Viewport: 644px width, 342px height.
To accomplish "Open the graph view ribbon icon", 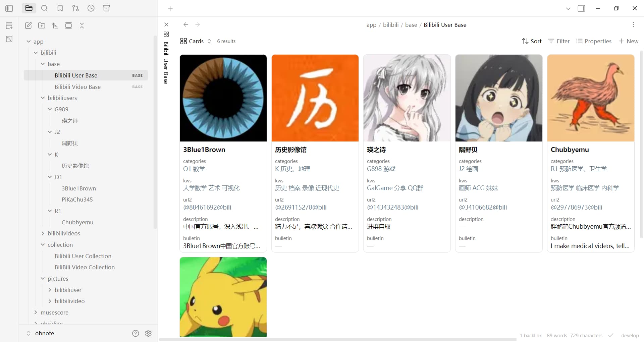I will point(9,39).
